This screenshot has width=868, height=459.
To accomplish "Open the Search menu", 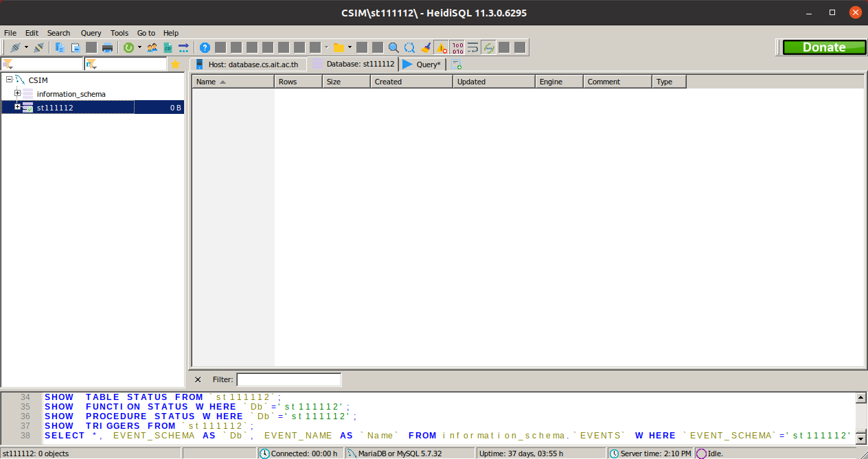I will [x=58, y=33].
